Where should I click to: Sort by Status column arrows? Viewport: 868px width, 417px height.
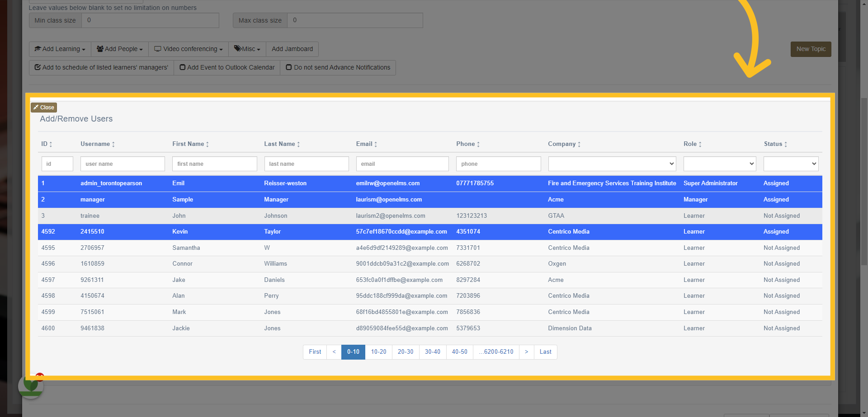(x=786, y=144)
